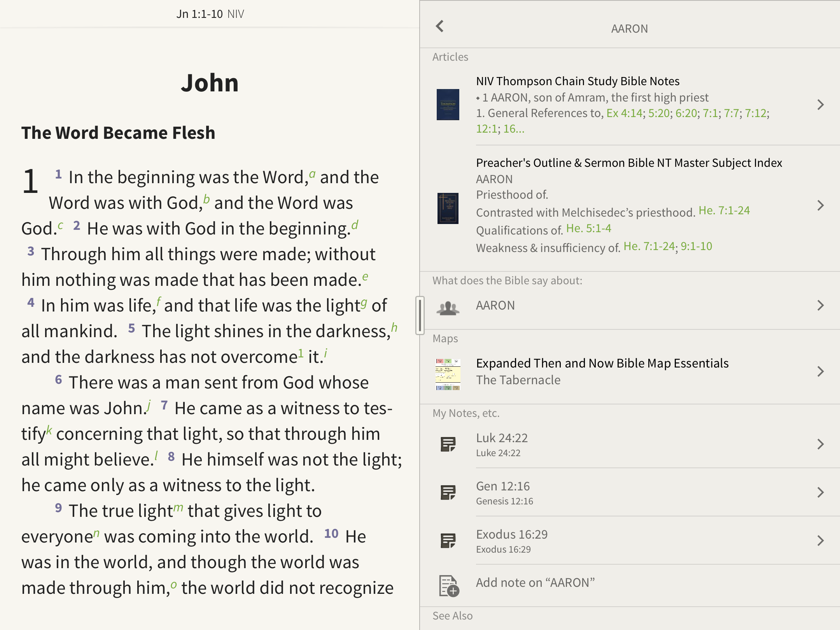Open the Exodus 16:29 note icon
The height and width of the screenshot is (630, 840).
448,541
